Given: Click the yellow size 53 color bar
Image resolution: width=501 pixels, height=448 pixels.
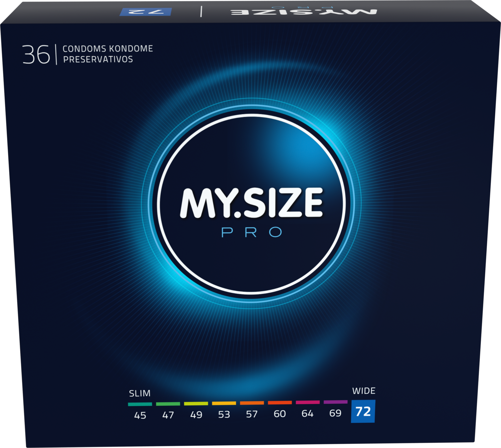Looking at the screenshot, I should [224, 403].
